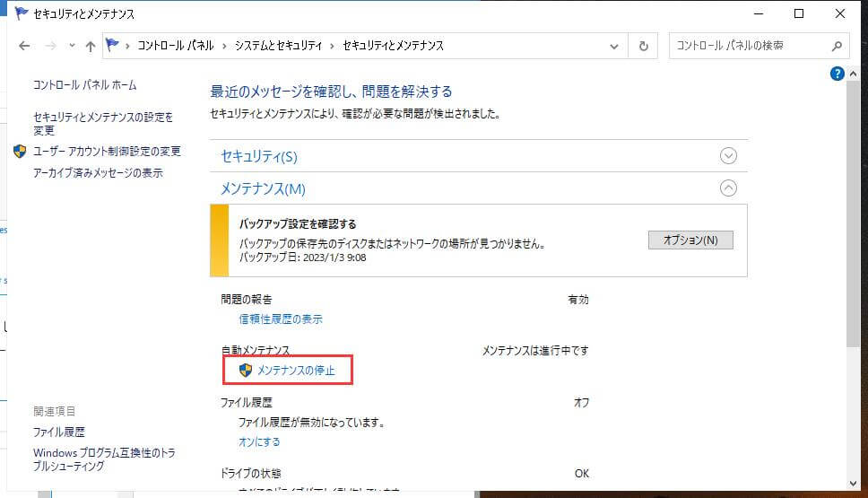Open 信頼性履歴の表示 link
This screenshot has height=498, width=868.
pyautogui.click(x=281, y=319)
